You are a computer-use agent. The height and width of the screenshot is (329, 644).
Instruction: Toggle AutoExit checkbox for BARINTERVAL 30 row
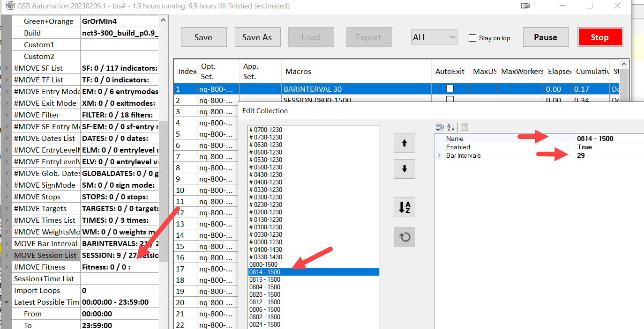450,88
